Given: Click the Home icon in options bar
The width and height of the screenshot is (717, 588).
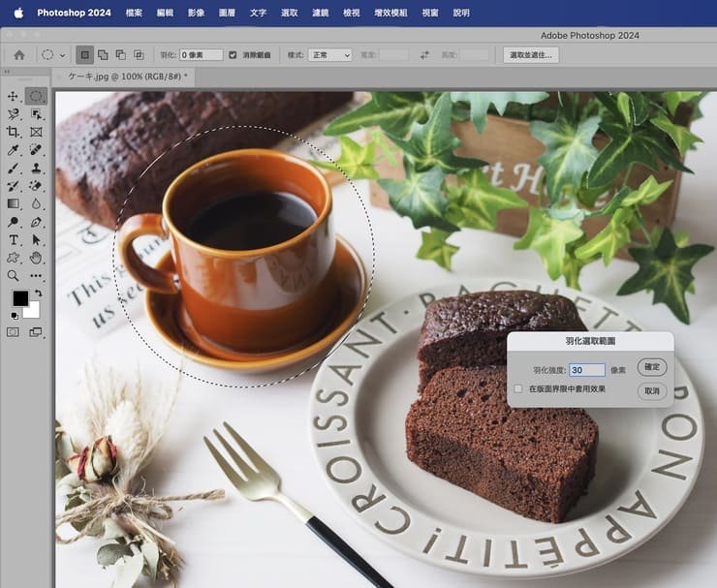Looking at the screenshot, I should [19, 55].
